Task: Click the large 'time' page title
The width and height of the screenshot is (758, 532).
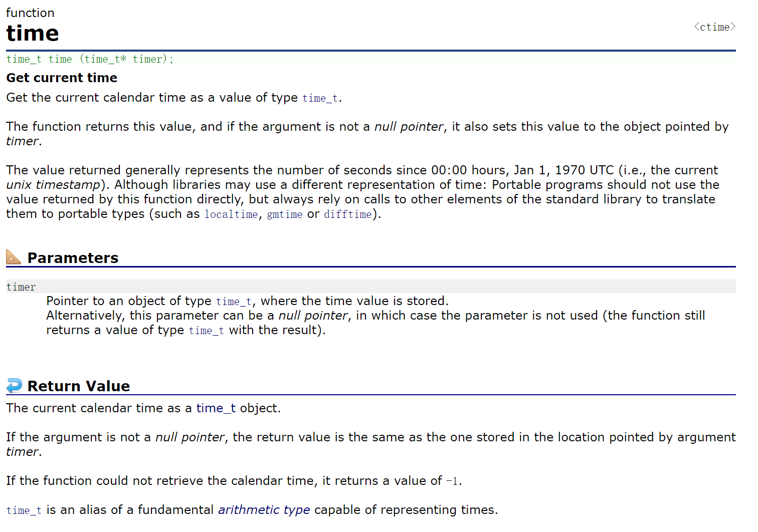Action: coord(33,33)
